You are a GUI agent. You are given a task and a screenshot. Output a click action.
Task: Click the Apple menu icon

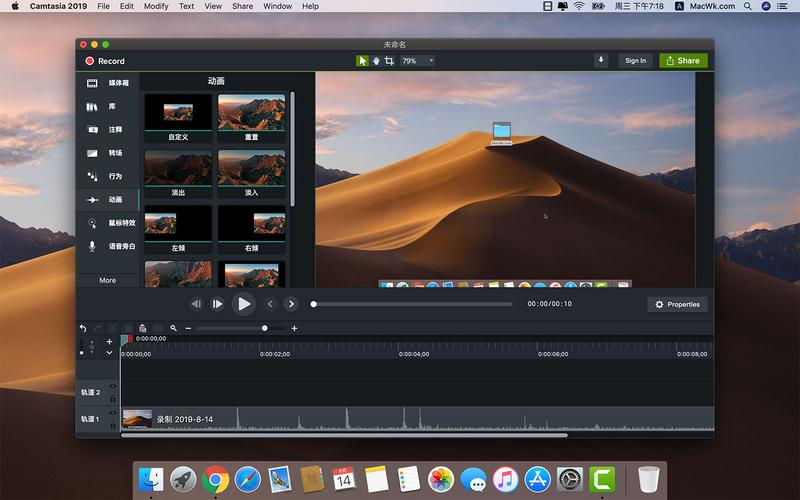(x=15, y=6)
